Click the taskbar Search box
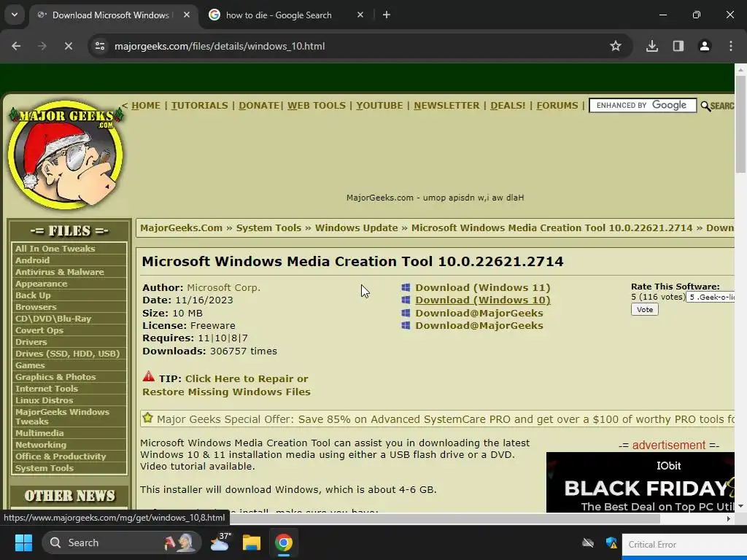The height and width of the screenshot is (560, 747). point(122,542)
